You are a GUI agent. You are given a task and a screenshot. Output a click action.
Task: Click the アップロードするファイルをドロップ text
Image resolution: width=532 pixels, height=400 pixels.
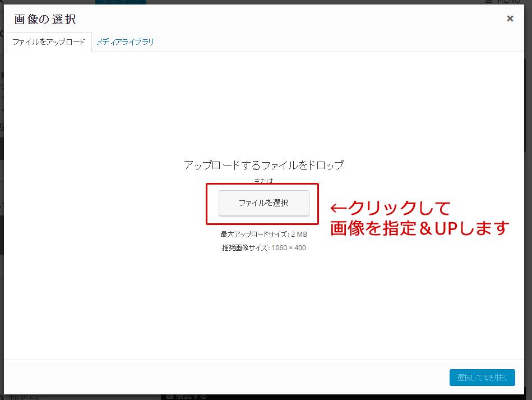click(x=263, y=165)
